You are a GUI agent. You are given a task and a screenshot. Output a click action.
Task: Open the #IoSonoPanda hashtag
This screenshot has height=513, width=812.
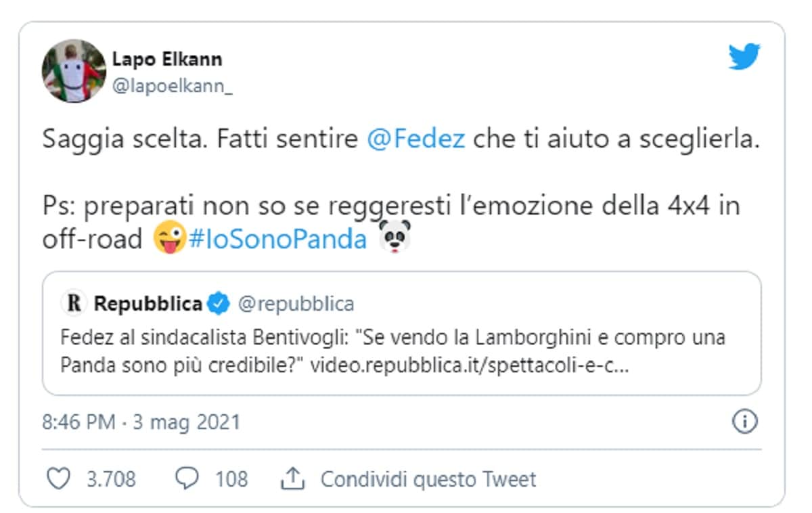tap(277, 240)
